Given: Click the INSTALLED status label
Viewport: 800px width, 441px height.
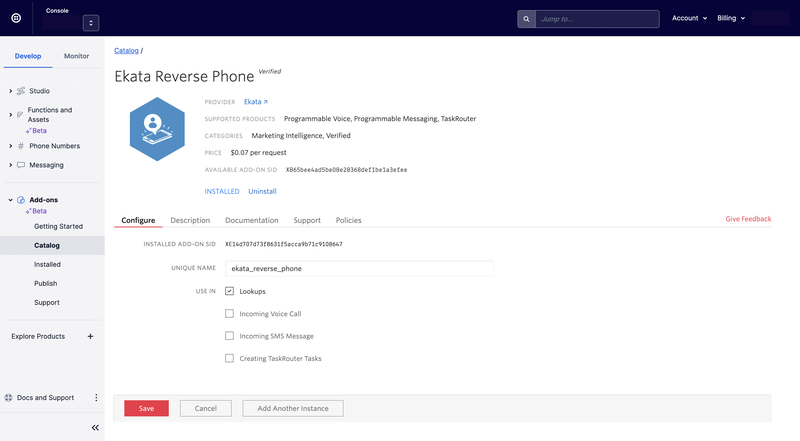Looking at the screenshot, I should (222, 191).
